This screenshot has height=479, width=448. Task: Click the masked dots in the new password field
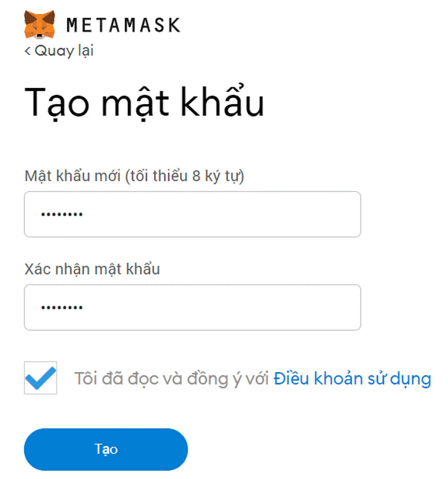point(62,214)
